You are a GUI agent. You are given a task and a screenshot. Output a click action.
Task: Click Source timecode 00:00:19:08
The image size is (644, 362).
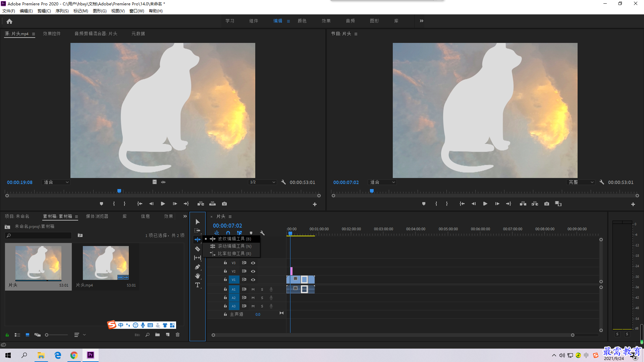(x=20, y=182)
